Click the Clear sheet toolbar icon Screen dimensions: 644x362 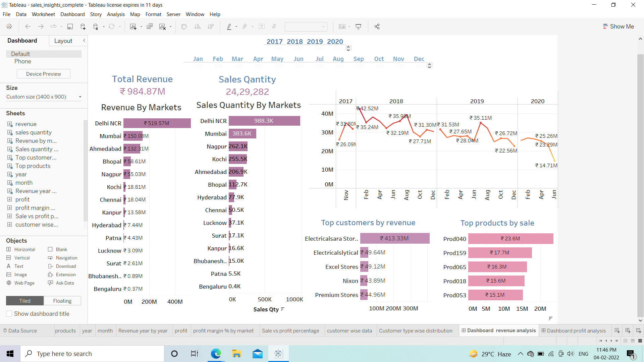[x=162, y=26]
